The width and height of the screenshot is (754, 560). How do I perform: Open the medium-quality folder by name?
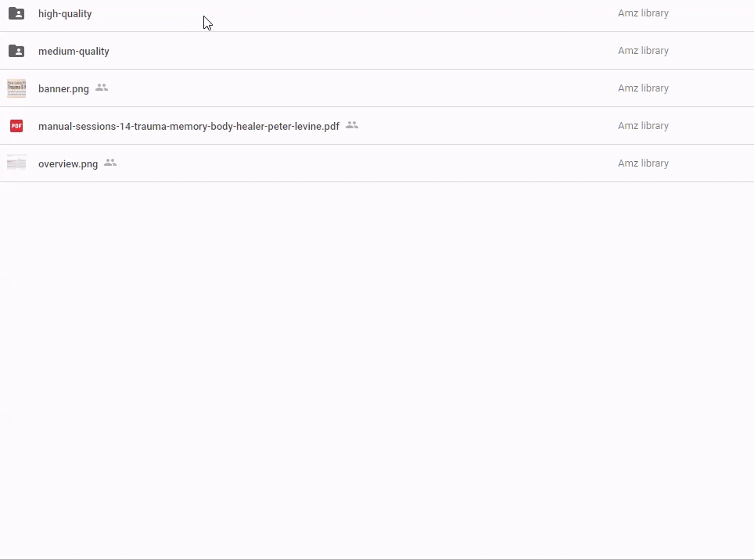pos(74,52)
